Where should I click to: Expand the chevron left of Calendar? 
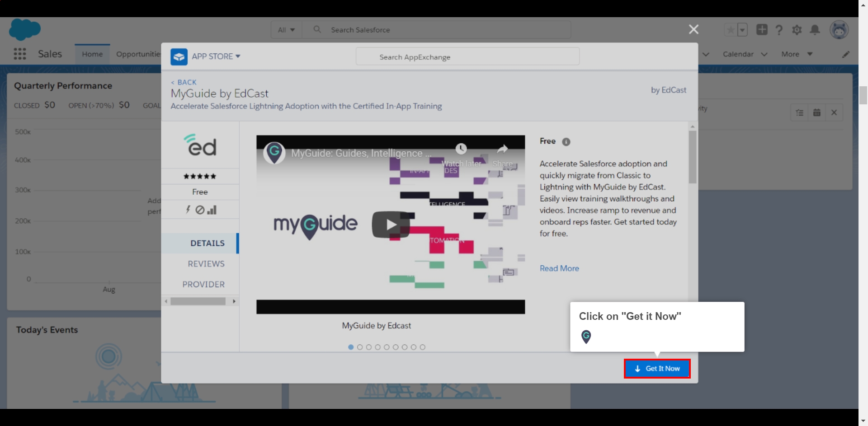click(706, 54)
